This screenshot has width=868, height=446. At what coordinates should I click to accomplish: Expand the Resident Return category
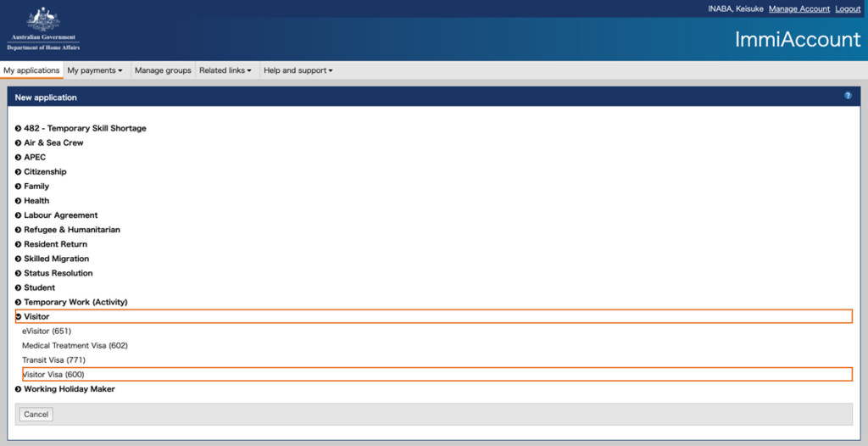pos(51,244)
